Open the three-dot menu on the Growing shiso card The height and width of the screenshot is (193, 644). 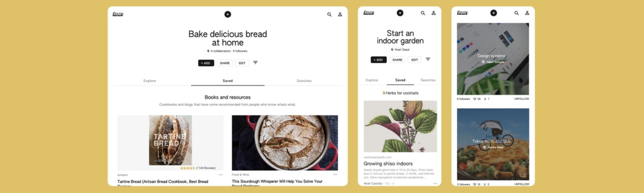point(435,183)
